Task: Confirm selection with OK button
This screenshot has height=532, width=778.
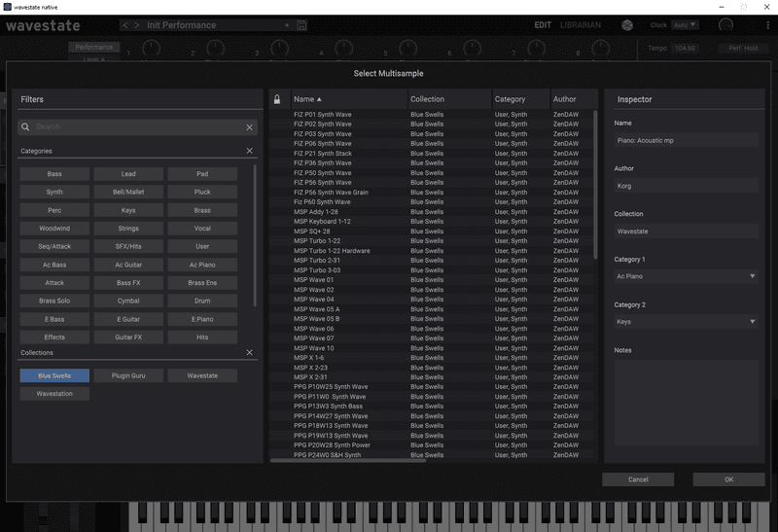Action: point(728,479)
